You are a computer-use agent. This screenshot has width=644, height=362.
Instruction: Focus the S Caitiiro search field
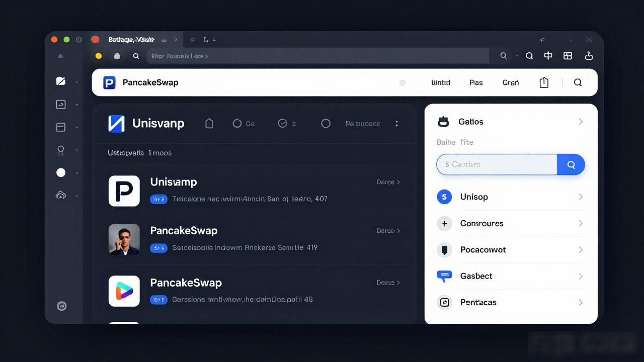pos(497,164)
